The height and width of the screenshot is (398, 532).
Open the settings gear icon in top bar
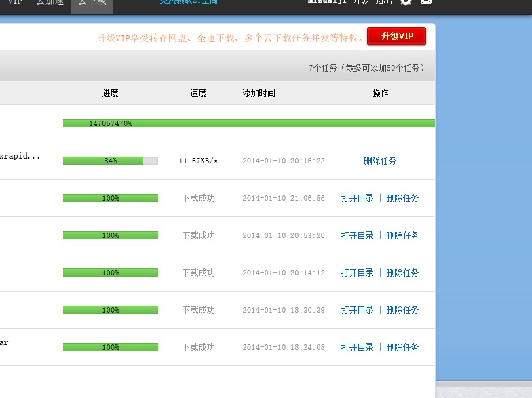pyautogui.click(x=406, y=2)
